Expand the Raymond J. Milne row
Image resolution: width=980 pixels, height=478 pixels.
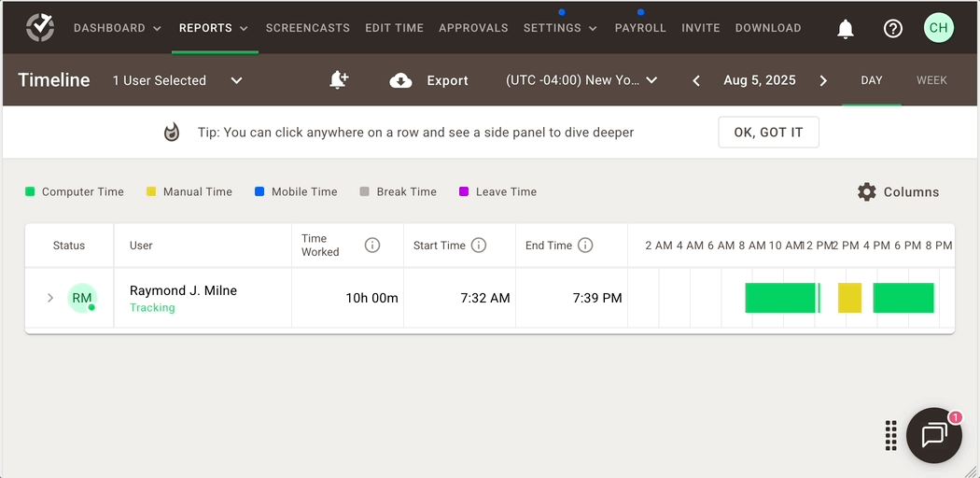(50, 298)
